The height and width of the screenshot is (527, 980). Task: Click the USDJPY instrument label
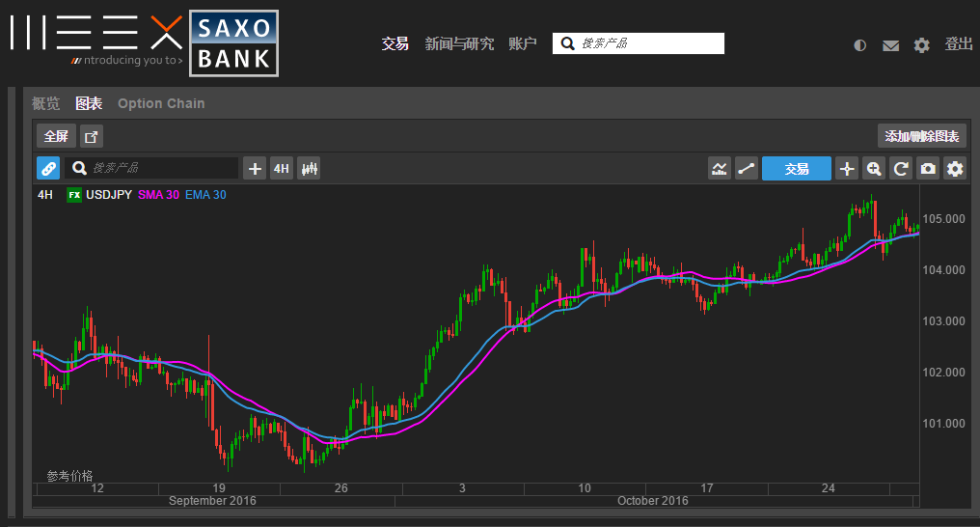click(x=109, y=194)
